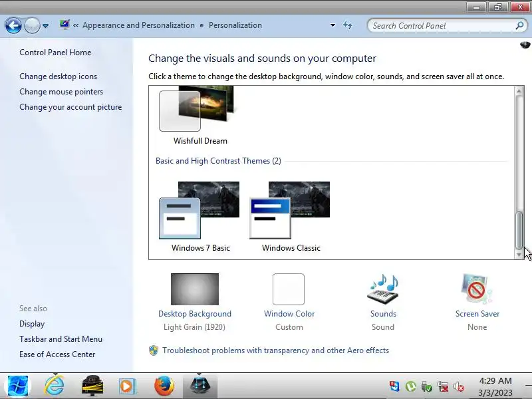Click the network disconnected tray icon
This screenshot has width=532, height=399.
(x=443, y=386)
